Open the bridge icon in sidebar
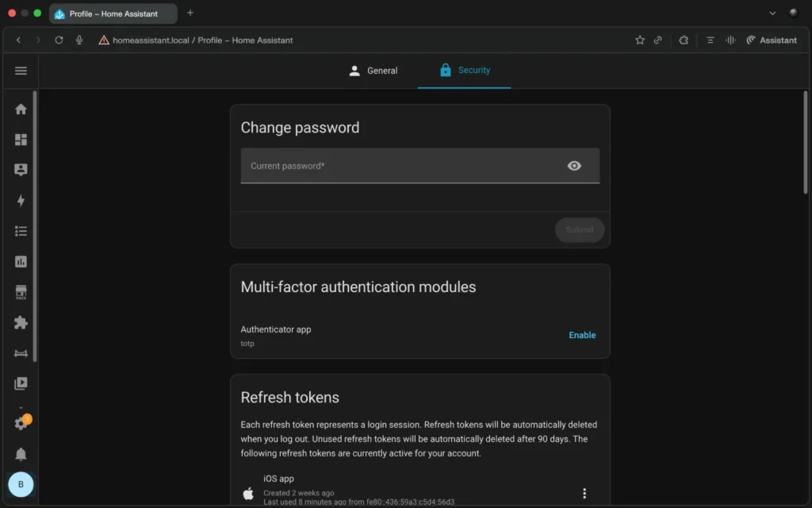The width and height of the screenshot is (812, 508). (x=21, y=353)
